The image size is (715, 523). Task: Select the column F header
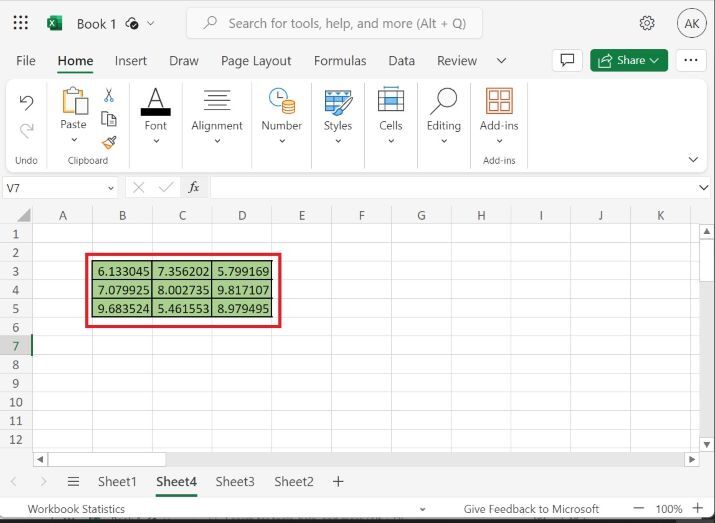coord(362,215)
